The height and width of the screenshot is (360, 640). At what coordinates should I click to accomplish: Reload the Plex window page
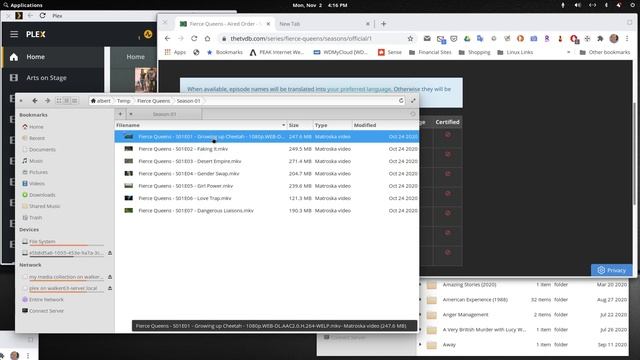coord(42,16)
